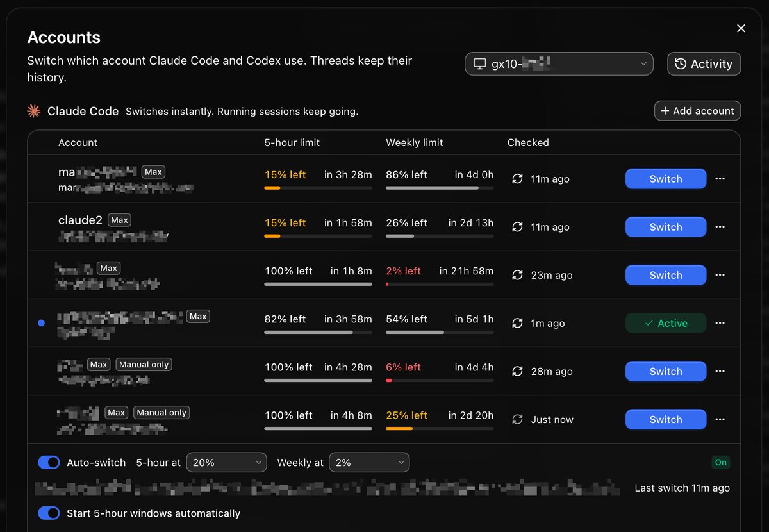The image size is (769, 532).
Task: Click the red 6% left weekly value
Action: tap(403, 367)
